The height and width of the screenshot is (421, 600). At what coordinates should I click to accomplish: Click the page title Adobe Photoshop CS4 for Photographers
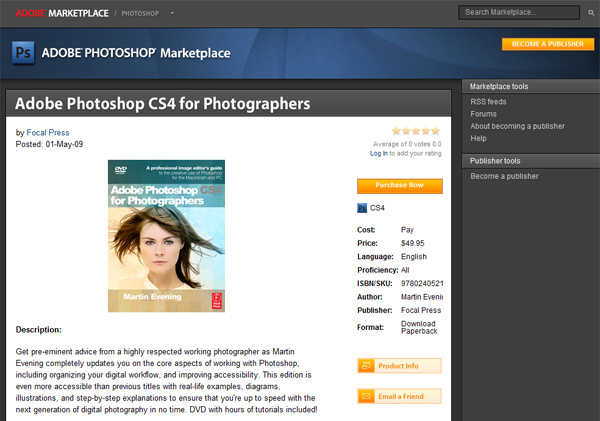point(163,104)
